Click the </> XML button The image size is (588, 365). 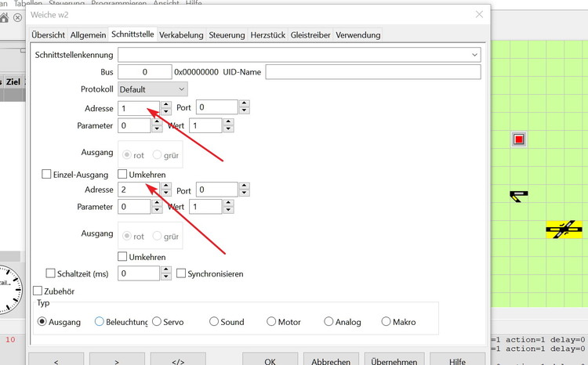(x=178, y=360)
